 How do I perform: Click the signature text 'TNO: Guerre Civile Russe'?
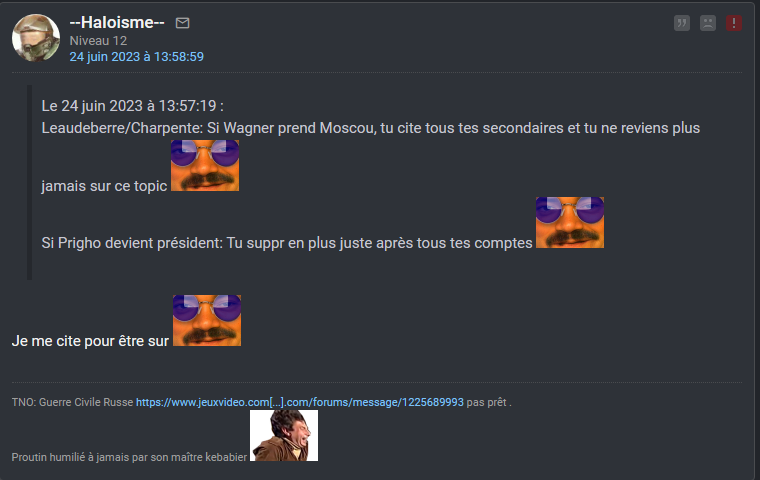coord(72,402)
